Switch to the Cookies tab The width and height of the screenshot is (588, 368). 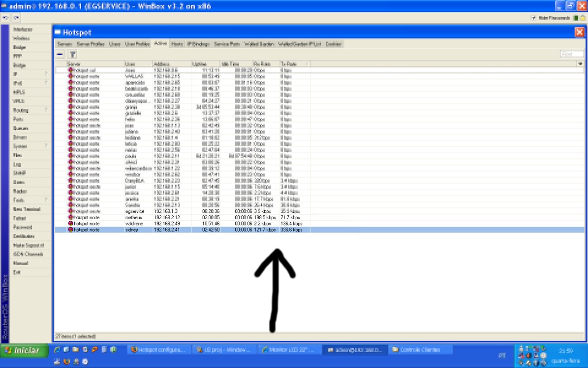[x=334, y=44]
